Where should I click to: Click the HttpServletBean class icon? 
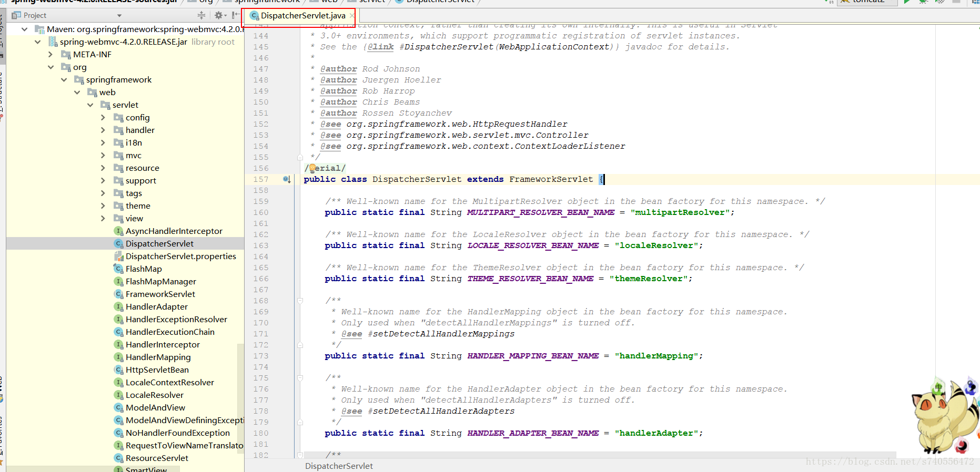(x=119, y=370)
